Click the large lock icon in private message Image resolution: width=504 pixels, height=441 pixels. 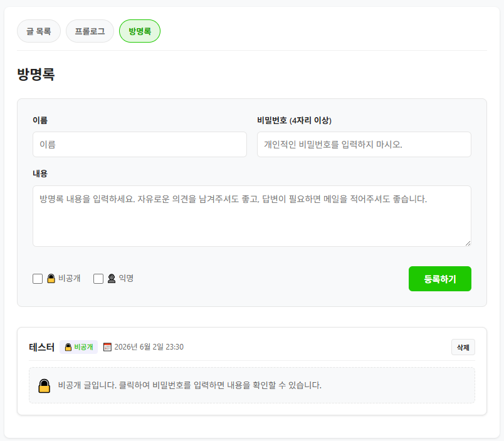point(44,386)
